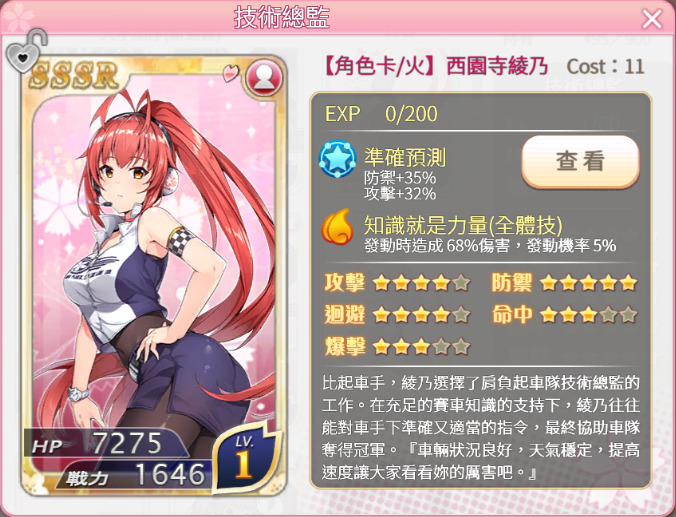Click the 防禦 star rating

pos(588,283)
